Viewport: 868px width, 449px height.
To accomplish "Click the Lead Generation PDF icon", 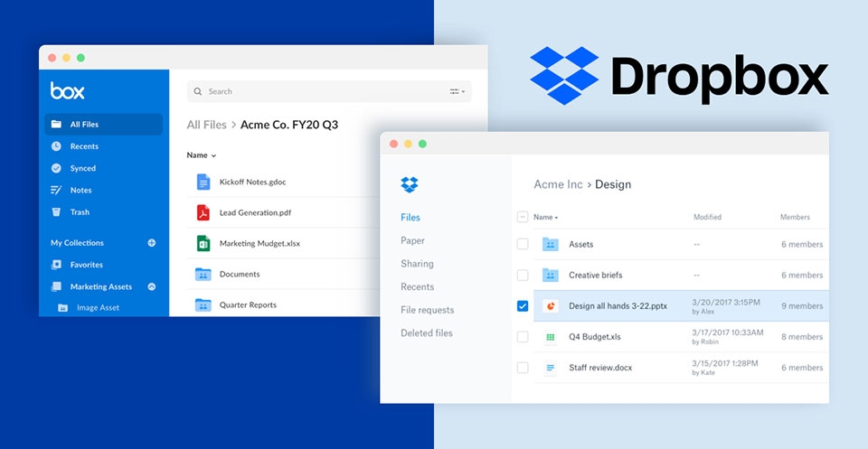I will pyautogui.click(x=203, y=212).
